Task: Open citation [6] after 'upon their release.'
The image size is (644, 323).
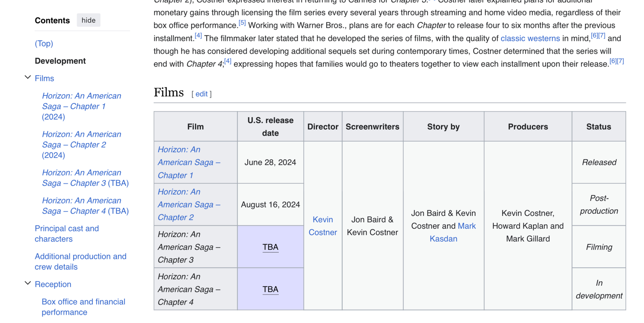Action: 613,61
